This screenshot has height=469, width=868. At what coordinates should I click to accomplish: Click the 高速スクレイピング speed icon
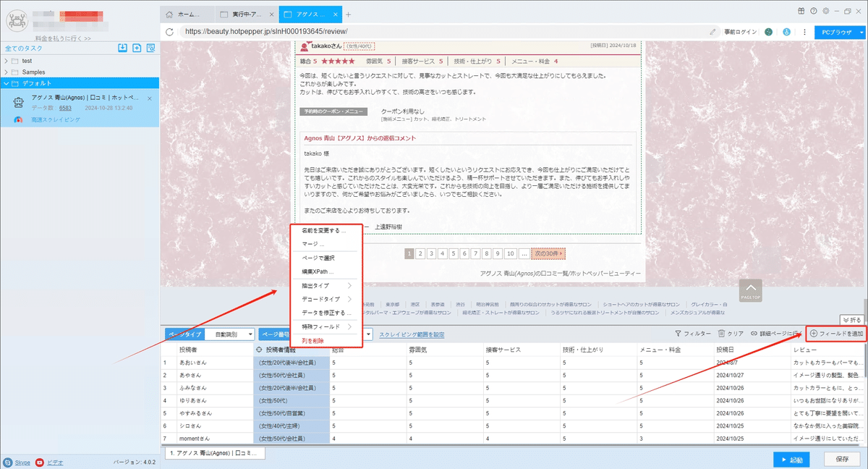point(19,119)
